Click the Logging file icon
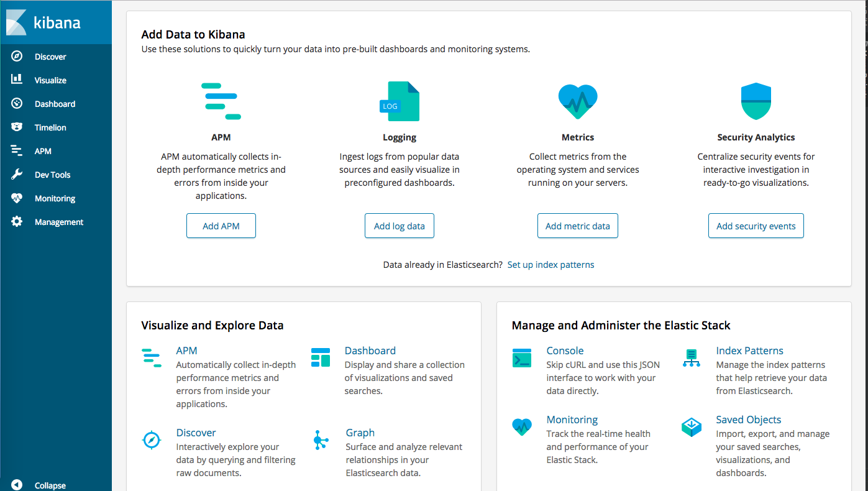 (400, 101)
